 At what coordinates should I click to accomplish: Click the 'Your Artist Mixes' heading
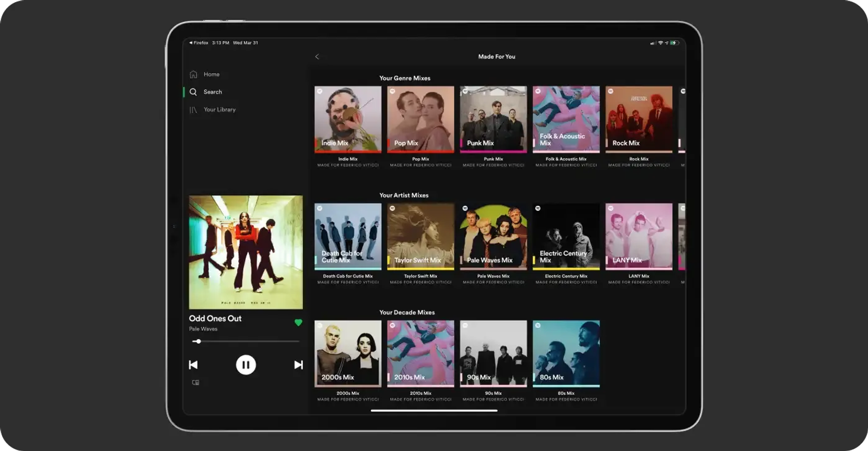[404, 195]
